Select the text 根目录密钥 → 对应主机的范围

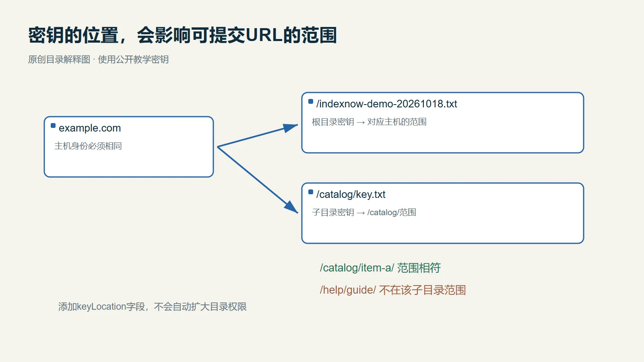(x=369, y=122)
